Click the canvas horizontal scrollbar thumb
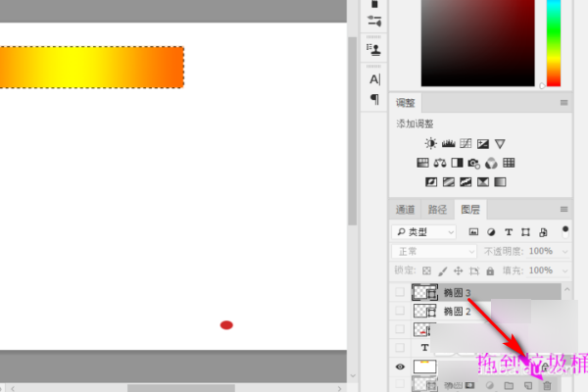This screenshot has width=588, height=392. coord(181,388)
